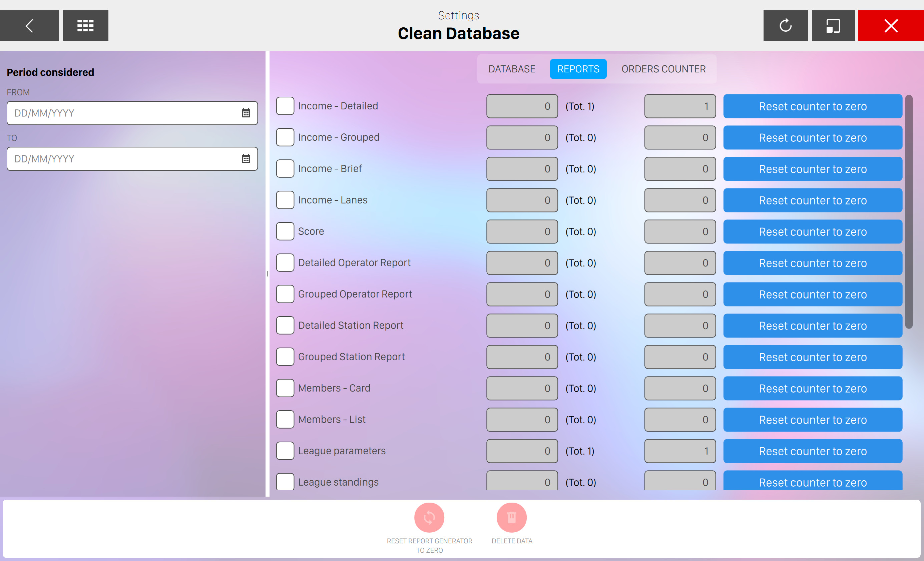Screen dimensions: 924x561
Task: Click the refresh icon in header
Action: point(785,25)
